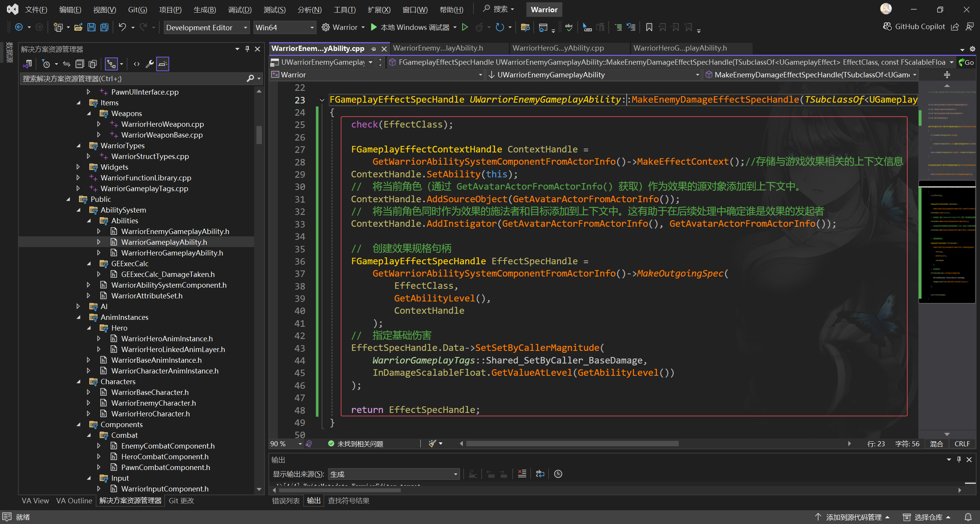Toggle preview selected items in Solution Explorer
This screenshot has height=524, width=980.
[x=163, y=64]
